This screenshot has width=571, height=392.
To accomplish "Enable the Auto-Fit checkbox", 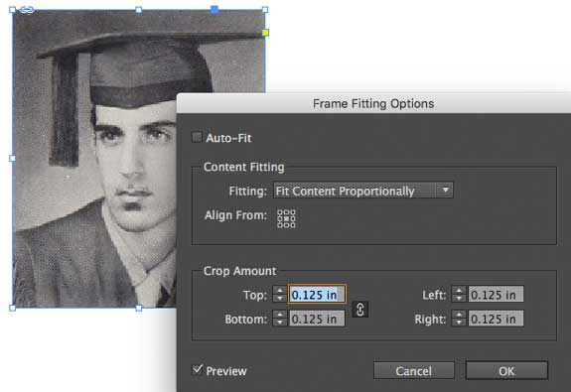I will click(197, 137).
